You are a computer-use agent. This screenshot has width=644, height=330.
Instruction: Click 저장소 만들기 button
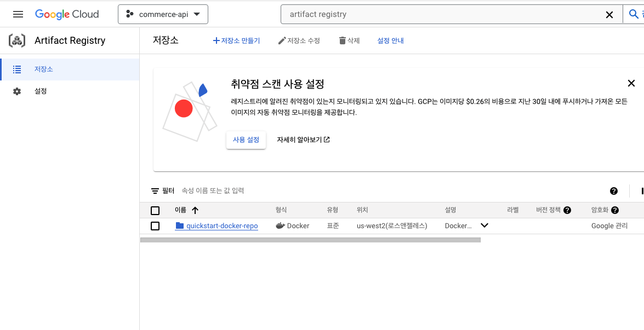click(236, 40)
